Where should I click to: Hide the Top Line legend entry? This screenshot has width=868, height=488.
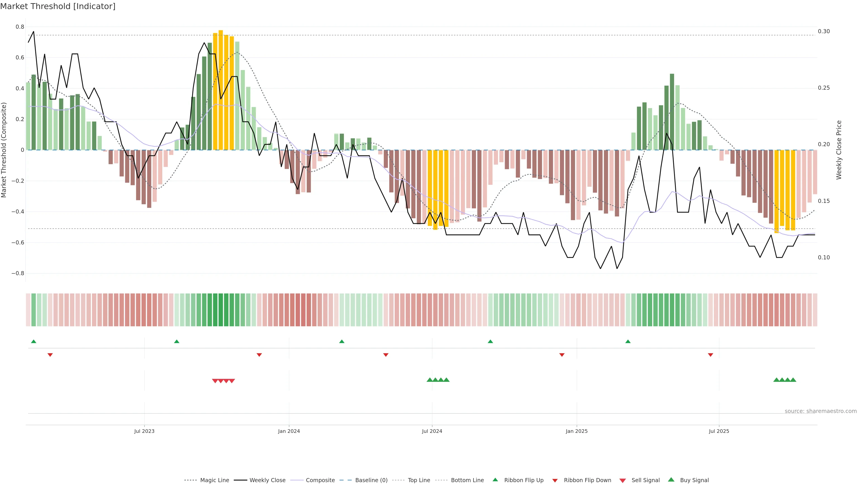pyautogui.click(x=419, y=480)
